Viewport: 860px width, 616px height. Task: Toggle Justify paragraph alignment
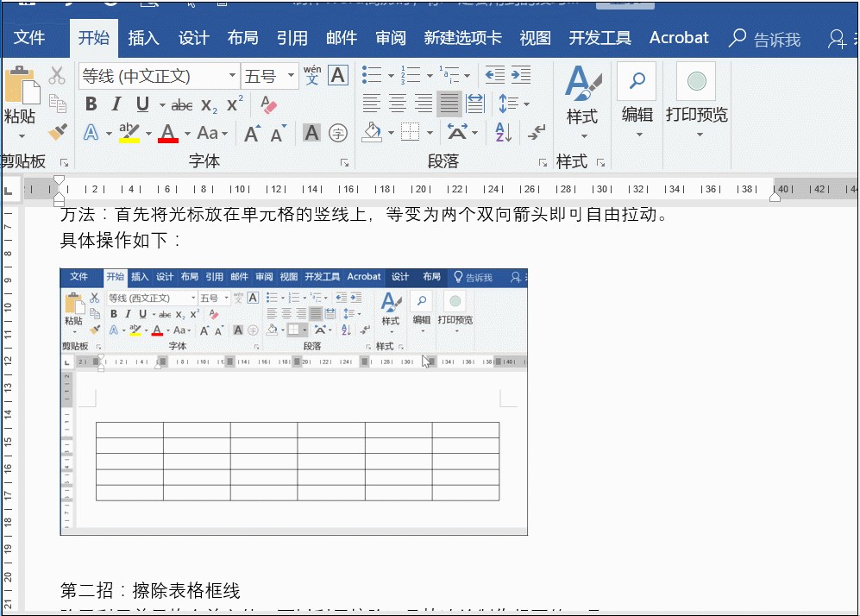(449, 104)
